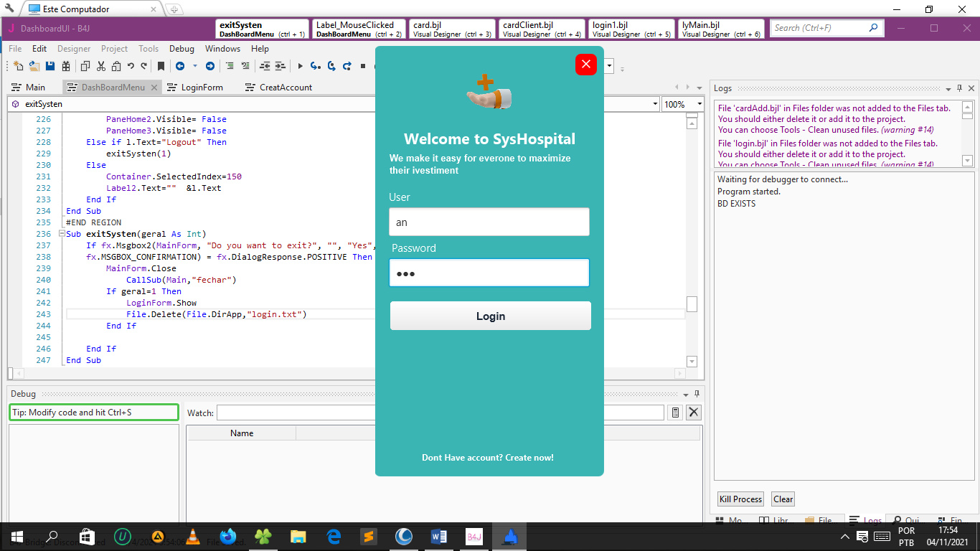Click the Cut scissors icon
This screenshot has width=980, height=551.
click(x=101, y=66)
